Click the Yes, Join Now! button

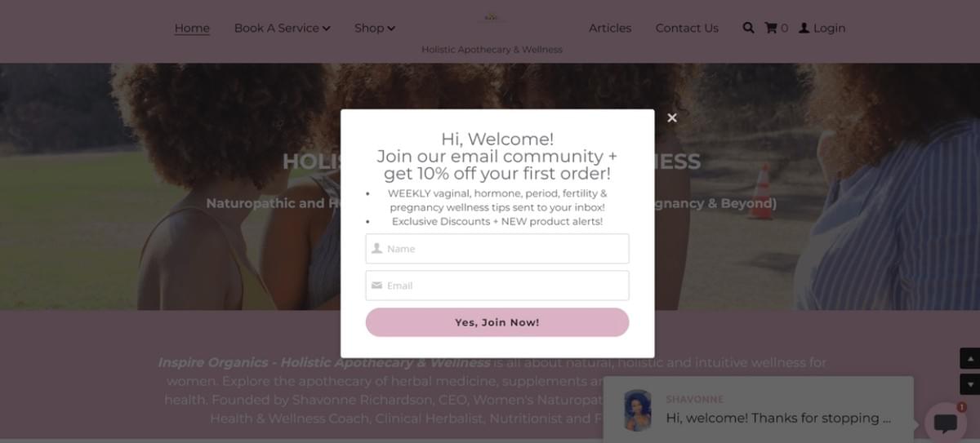(x=497, y=322)
